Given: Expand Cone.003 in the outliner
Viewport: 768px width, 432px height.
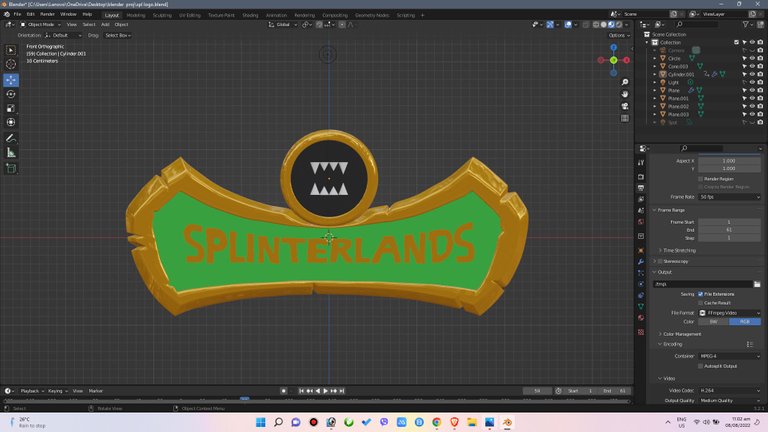Looking at the screenshot, I should click(x=655, y=67).
